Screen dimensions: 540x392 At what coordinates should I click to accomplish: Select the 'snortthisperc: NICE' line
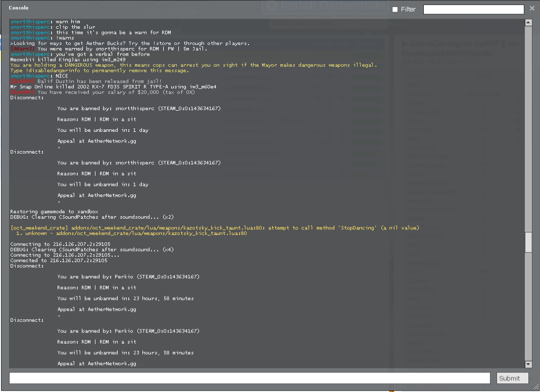(x=39, y=76)
